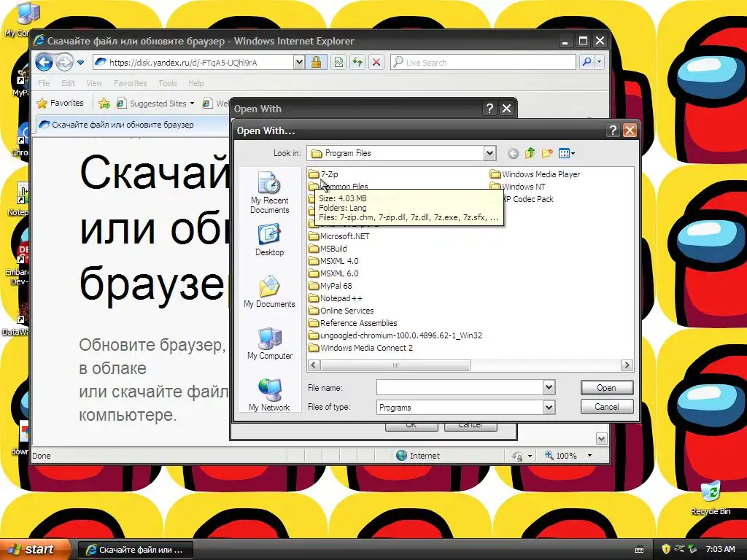The height and width of the screenshot is (560, 747).
Task: Expand the address bar URL dropdown
Action: tap(298, 62)
